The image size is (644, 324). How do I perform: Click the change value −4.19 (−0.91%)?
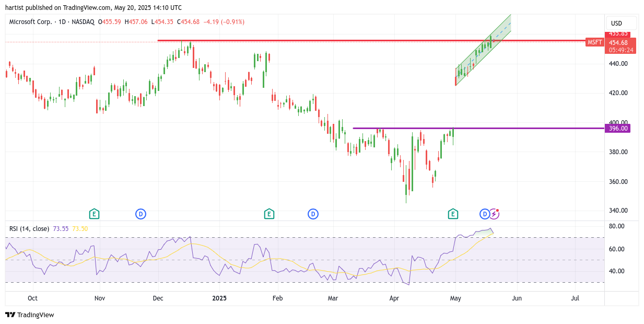[x=224, y=22]
